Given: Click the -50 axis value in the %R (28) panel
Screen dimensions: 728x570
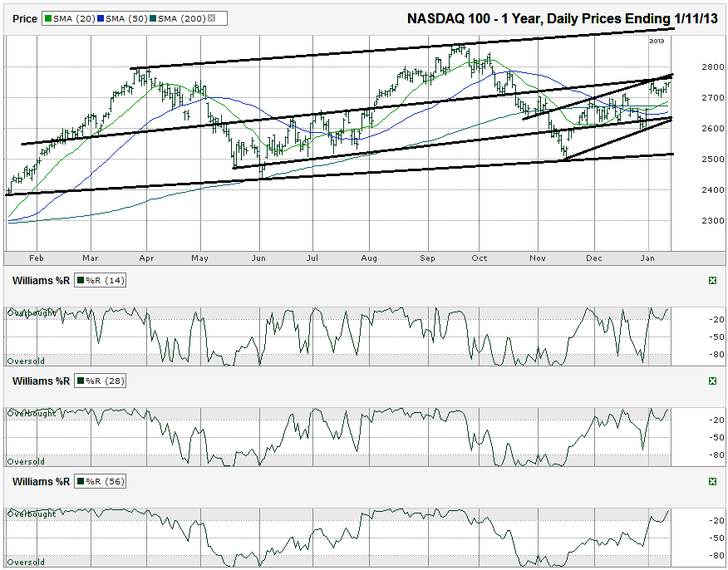Looking at the screenshot, I should (x=717, y=438).
